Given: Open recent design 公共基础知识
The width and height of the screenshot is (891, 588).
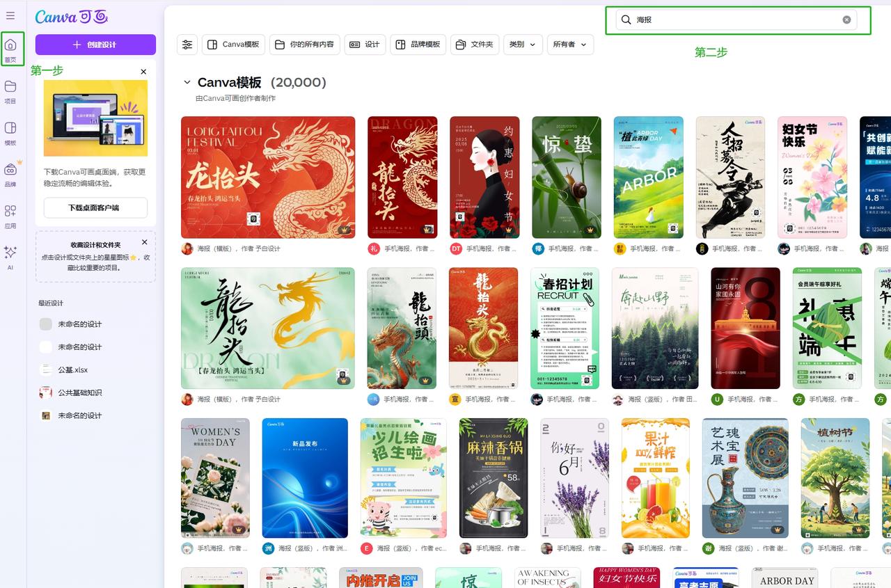Looking at the screenshot, I should [x=80, y=392].
